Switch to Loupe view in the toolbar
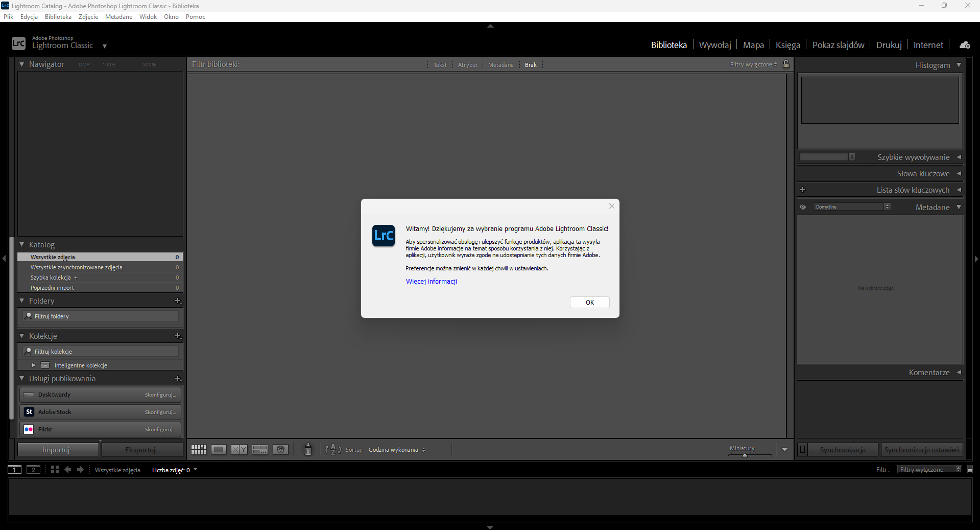The image size is (980, 530). click(x=219, y=450)
